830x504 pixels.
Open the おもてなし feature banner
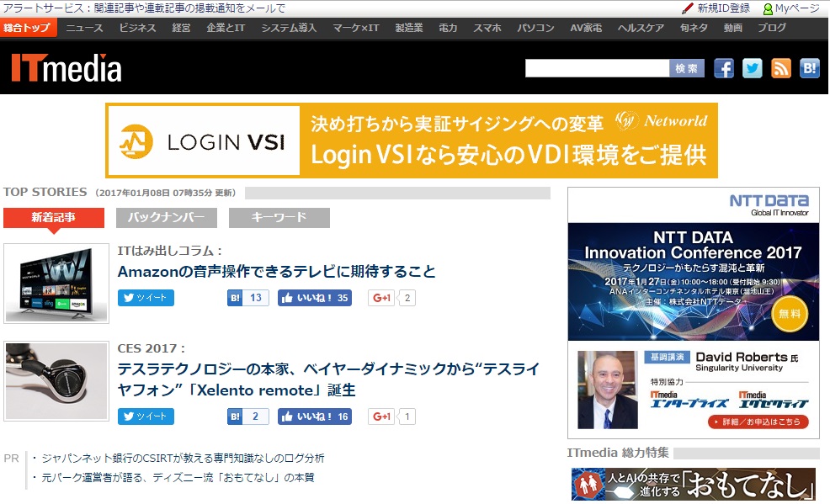point(694,484)
